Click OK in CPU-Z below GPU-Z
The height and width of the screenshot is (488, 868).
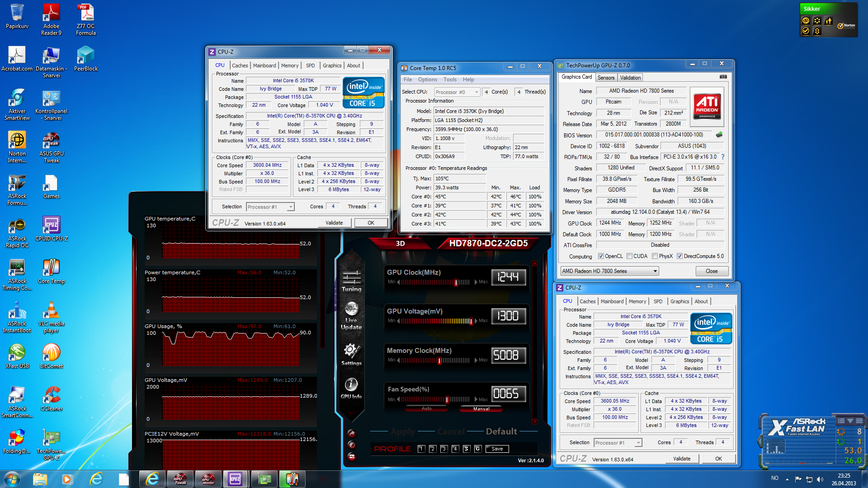pyautogui.click(x=718, y=459)
